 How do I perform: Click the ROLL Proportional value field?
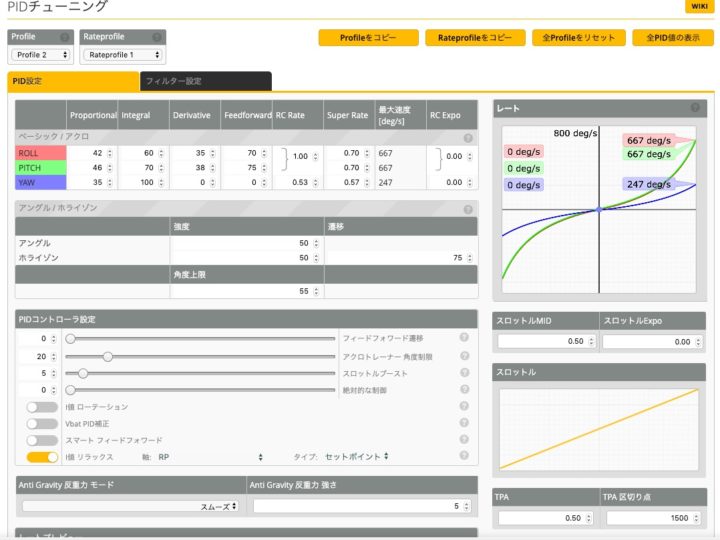[88, 153]
